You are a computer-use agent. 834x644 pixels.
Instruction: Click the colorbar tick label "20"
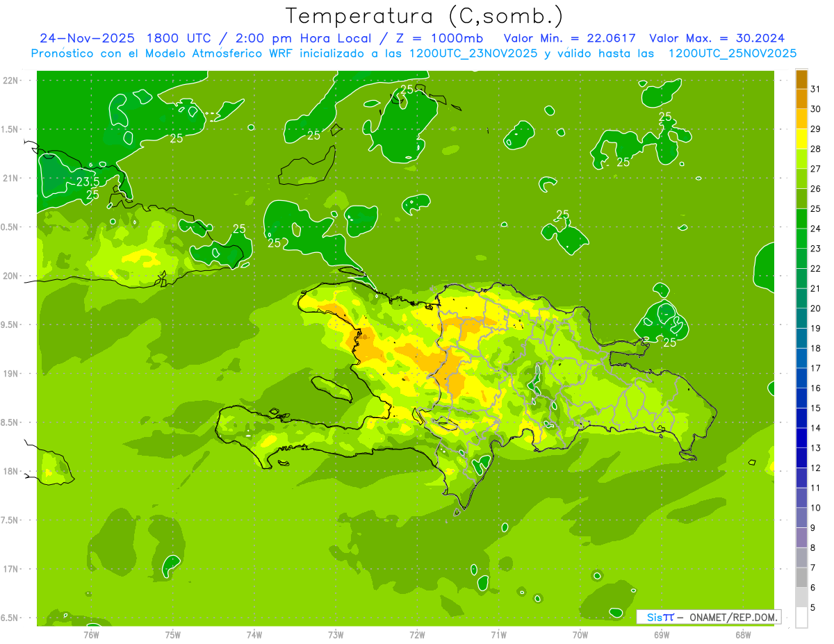(815, 308)
